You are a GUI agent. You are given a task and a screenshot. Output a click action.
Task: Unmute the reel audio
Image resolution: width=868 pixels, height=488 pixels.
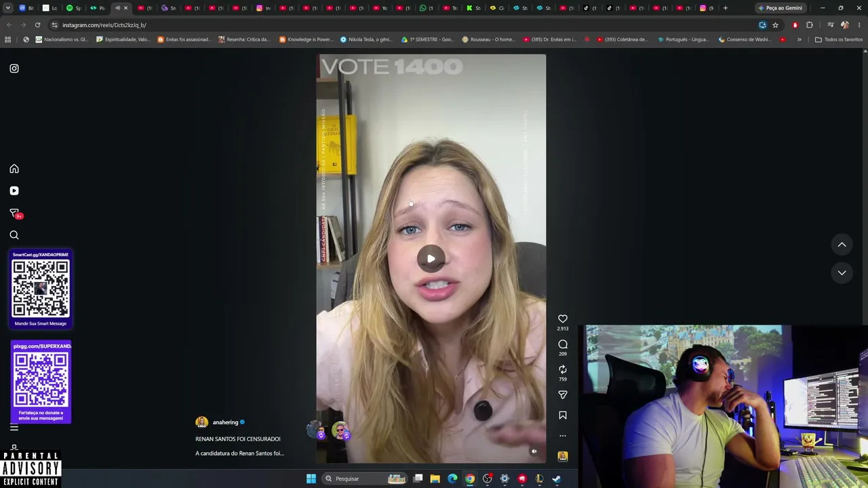point(534,451)
